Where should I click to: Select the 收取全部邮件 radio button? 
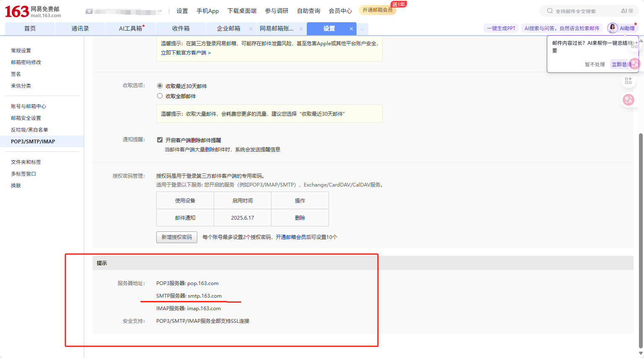click(160, 96)
